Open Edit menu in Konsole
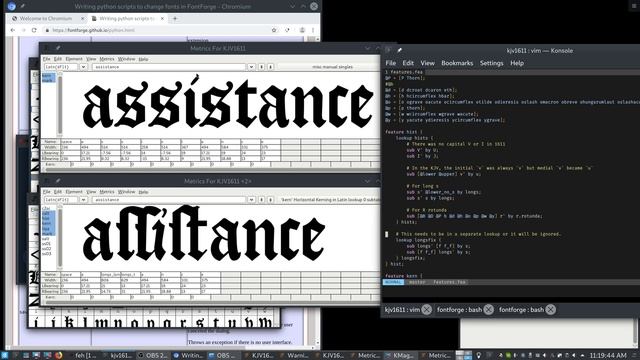Screen dimensions: 640x360 coord(408,63)
